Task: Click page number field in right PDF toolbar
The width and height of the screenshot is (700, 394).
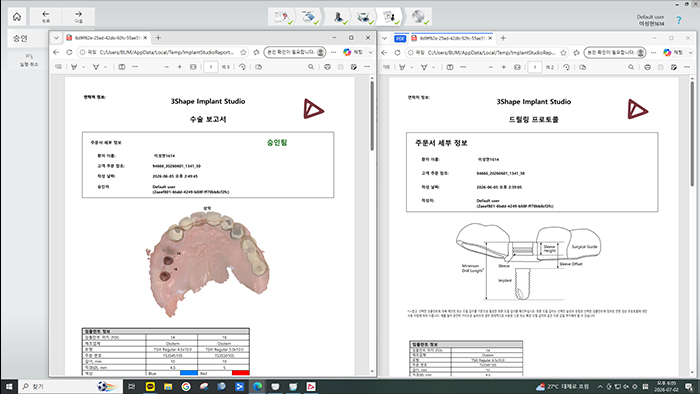Action: click(x=535, y=67)
